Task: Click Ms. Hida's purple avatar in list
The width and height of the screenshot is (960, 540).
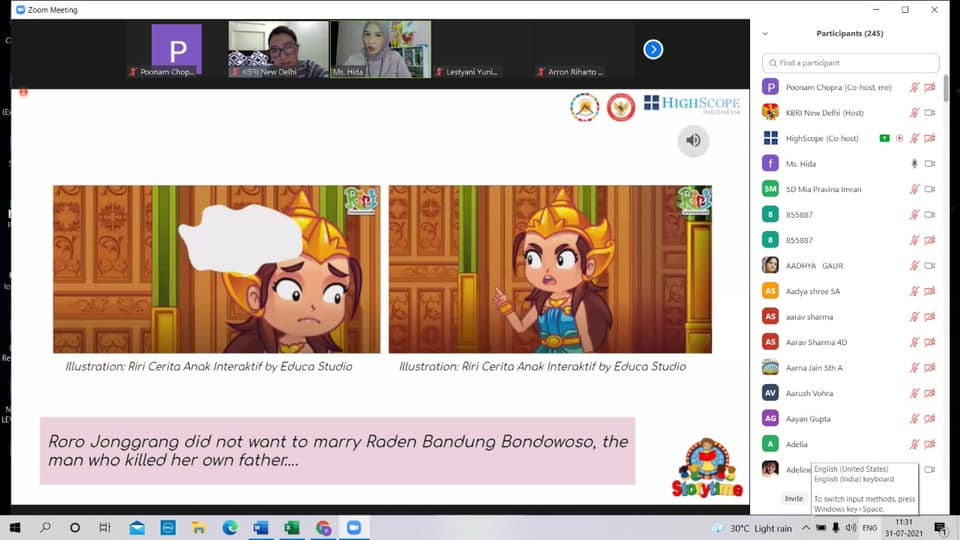Action: click(x=770, y=163)
